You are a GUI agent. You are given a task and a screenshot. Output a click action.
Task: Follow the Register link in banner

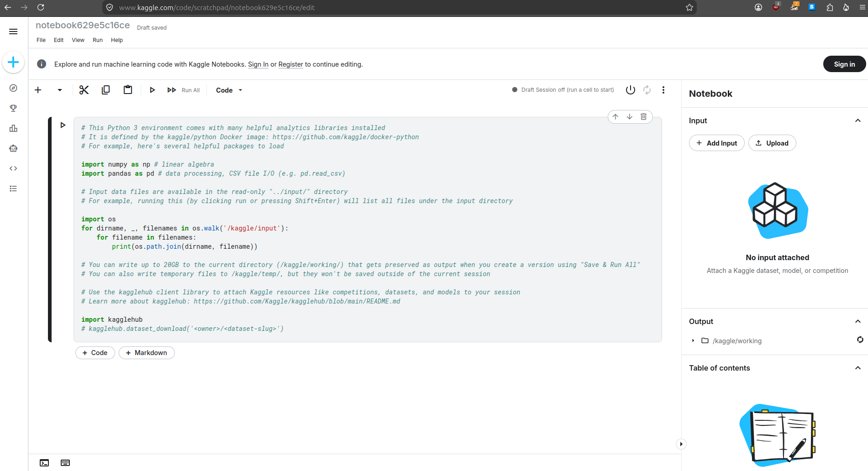(x=291, y=64)
